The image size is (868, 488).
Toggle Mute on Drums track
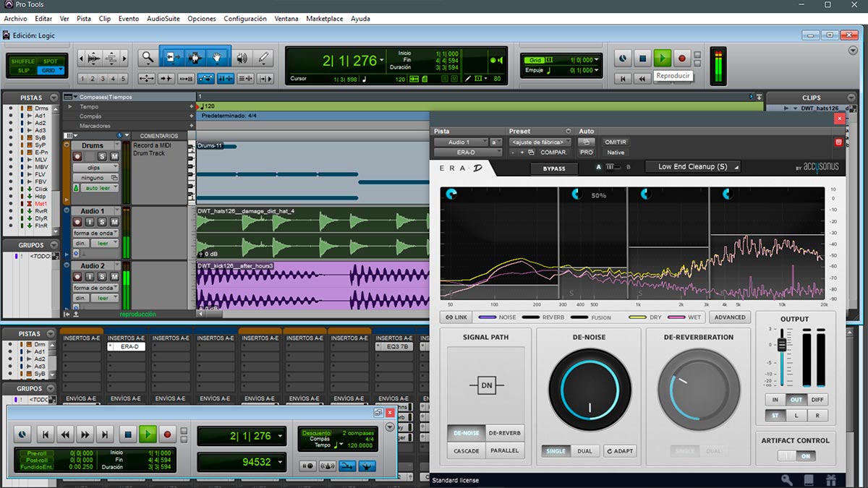pyautogui.click(x=114, y=156)
